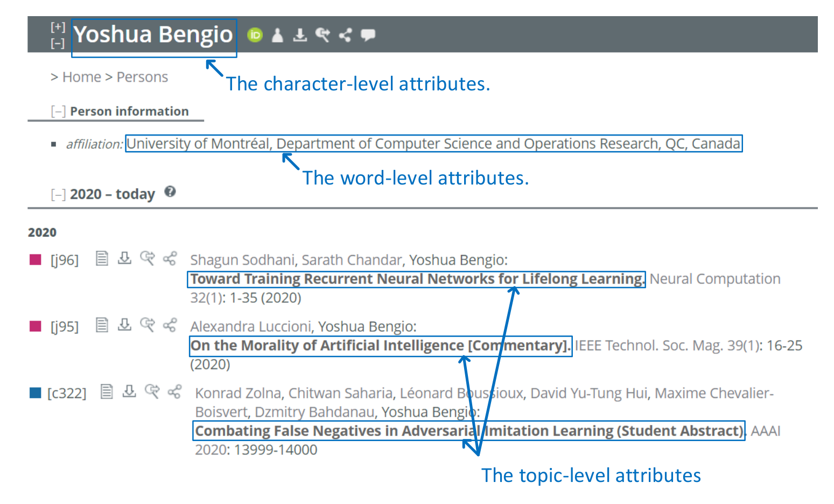834x504 pixels.
Task: Open the ORCID icon beside Yoshua Bengio
Action: [255, 35]
